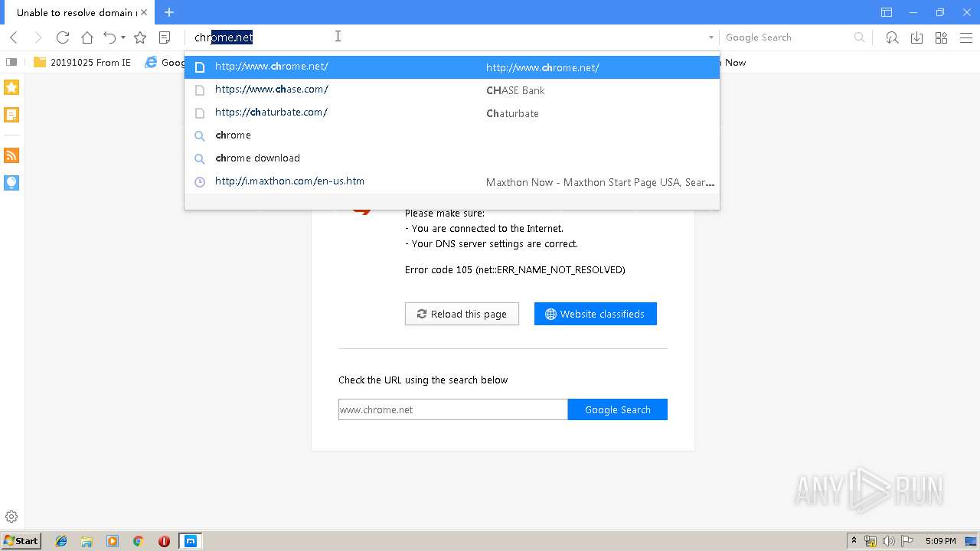Click the Maxthon taskbar button
Screen dimensions: 980x551
[x=191, y=541]
